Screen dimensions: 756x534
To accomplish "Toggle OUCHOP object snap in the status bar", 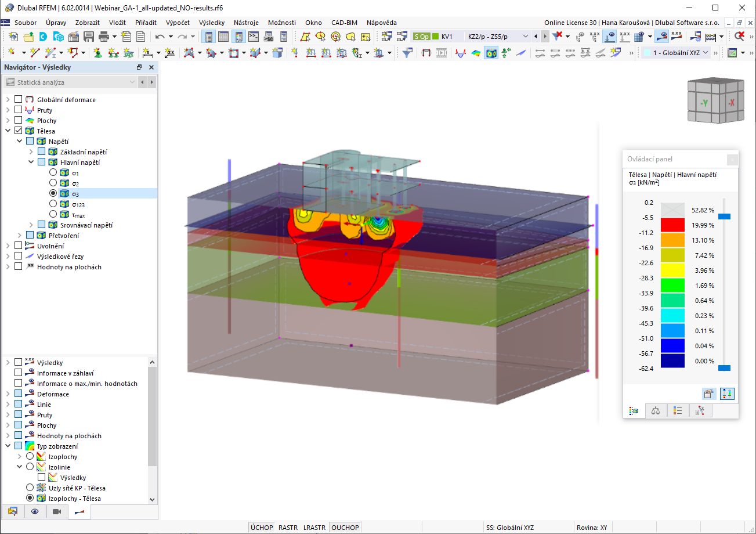I will tap(345, 528).
